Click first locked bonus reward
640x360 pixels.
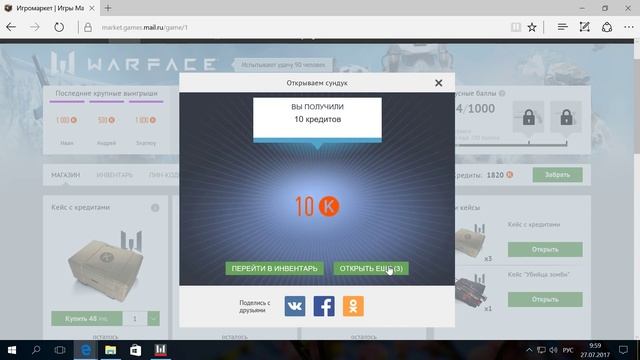click(529, 117)
